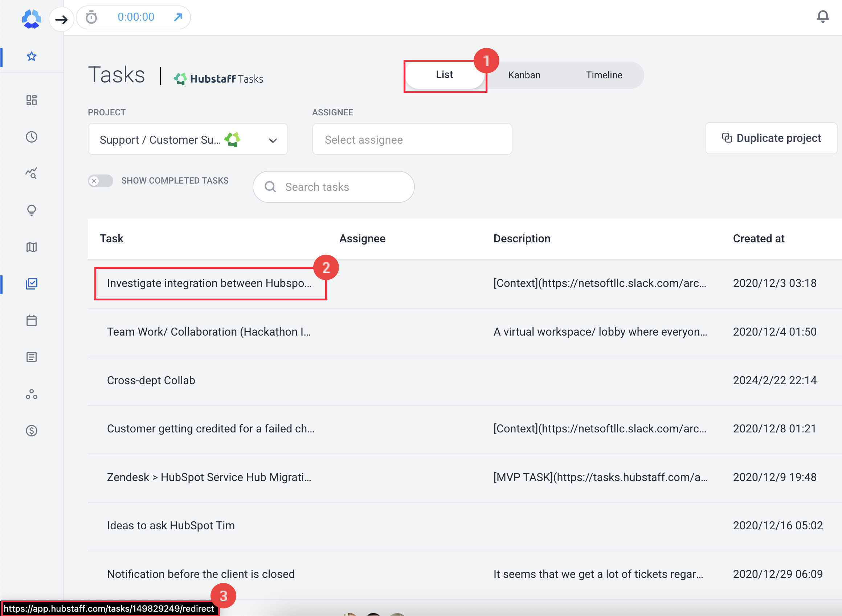The height and width of the screenshot is (616, 842).
Task: Open Zendesk > HubSpot Service Hub Migration task
Action: point(209,477)
